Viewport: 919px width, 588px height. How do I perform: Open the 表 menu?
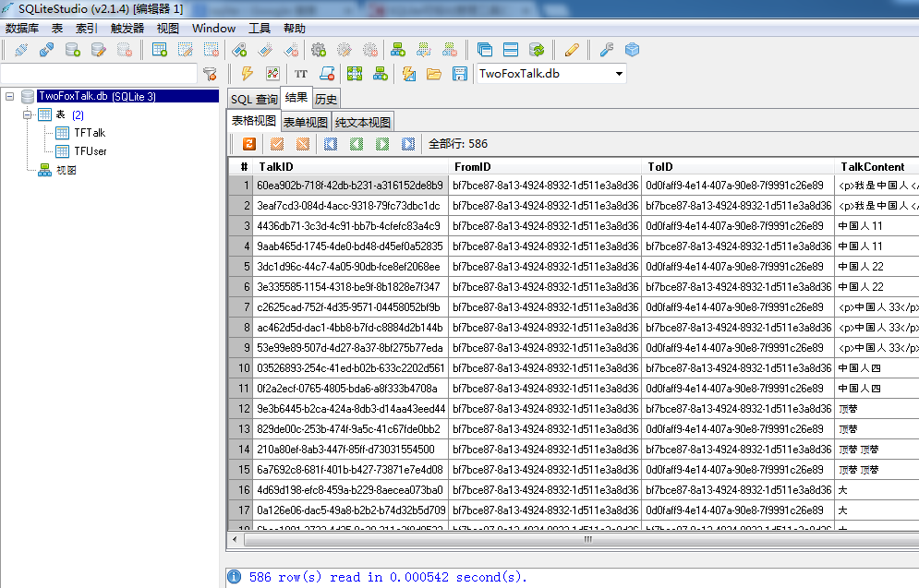click(57, 28)
